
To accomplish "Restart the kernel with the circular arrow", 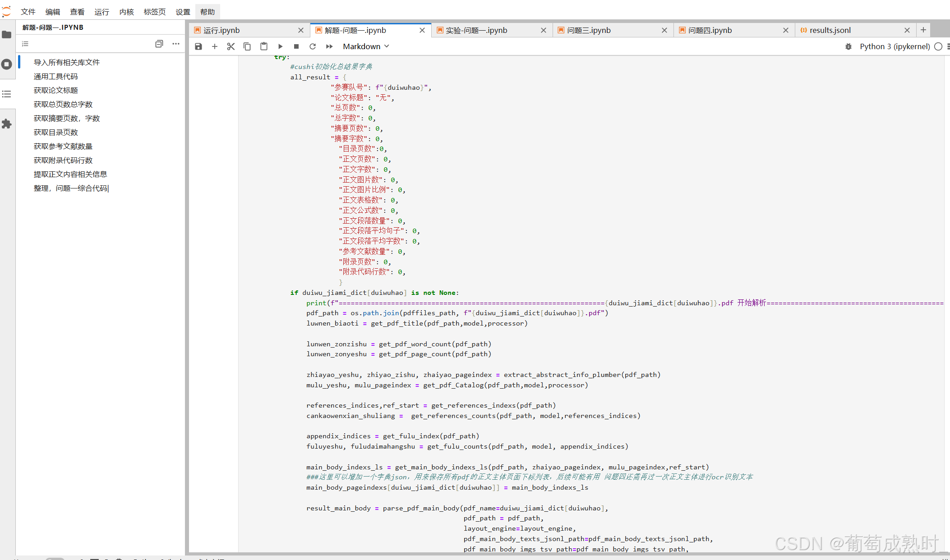I will click(x=313, y=46).
